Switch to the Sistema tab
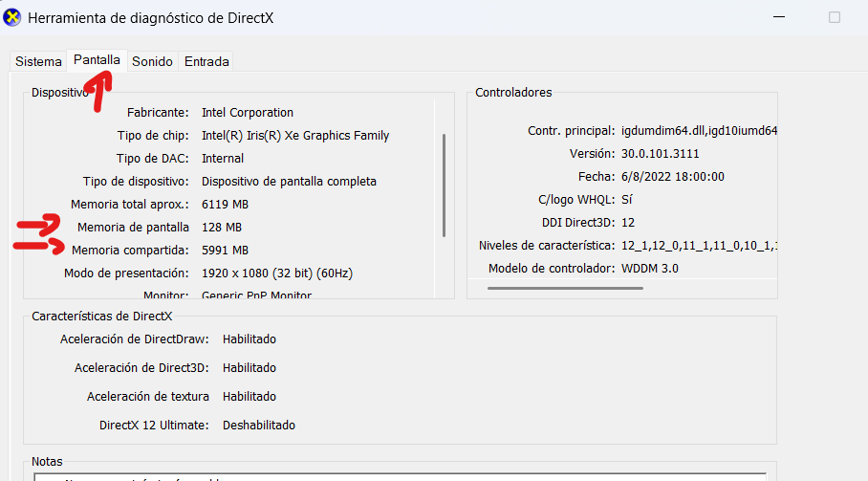Image resolution: width=868 pixels, height=481 pixels. coord(38,61)
